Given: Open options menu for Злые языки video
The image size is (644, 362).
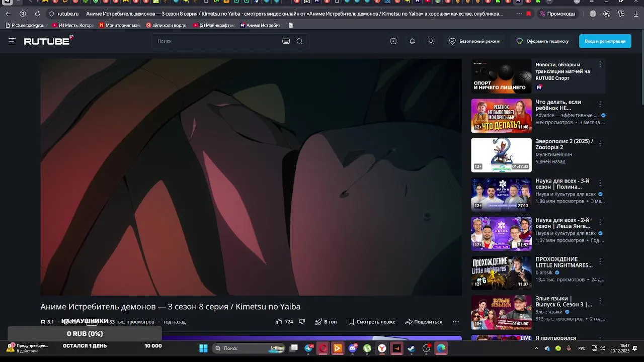Looking at the screenshot, I should tap(600, 300).
